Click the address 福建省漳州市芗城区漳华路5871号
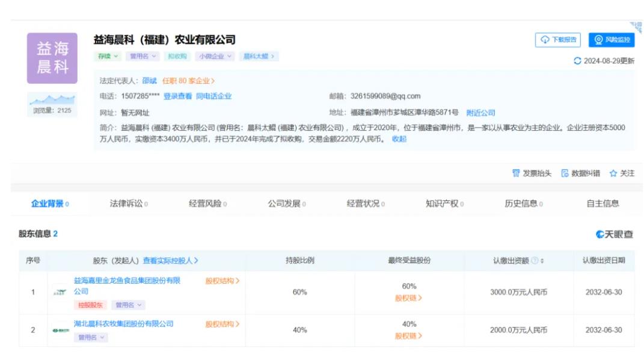 coord(404,113)
